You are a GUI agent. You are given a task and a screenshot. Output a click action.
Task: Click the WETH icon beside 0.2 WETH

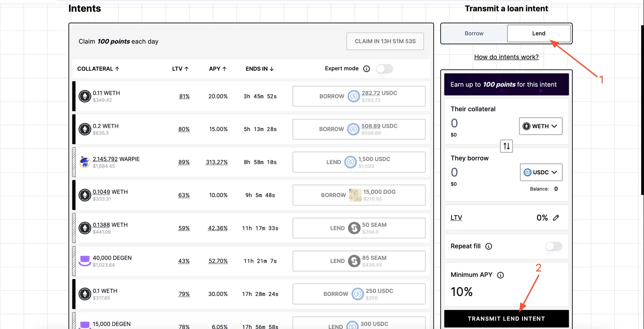tap(85, 129)
